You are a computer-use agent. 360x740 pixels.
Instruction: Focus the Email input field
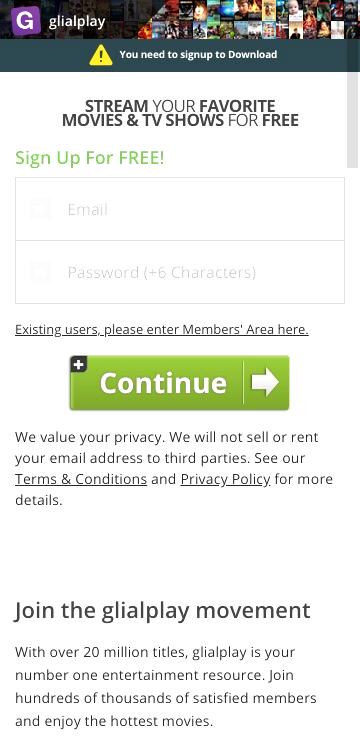tap(180, 209)
